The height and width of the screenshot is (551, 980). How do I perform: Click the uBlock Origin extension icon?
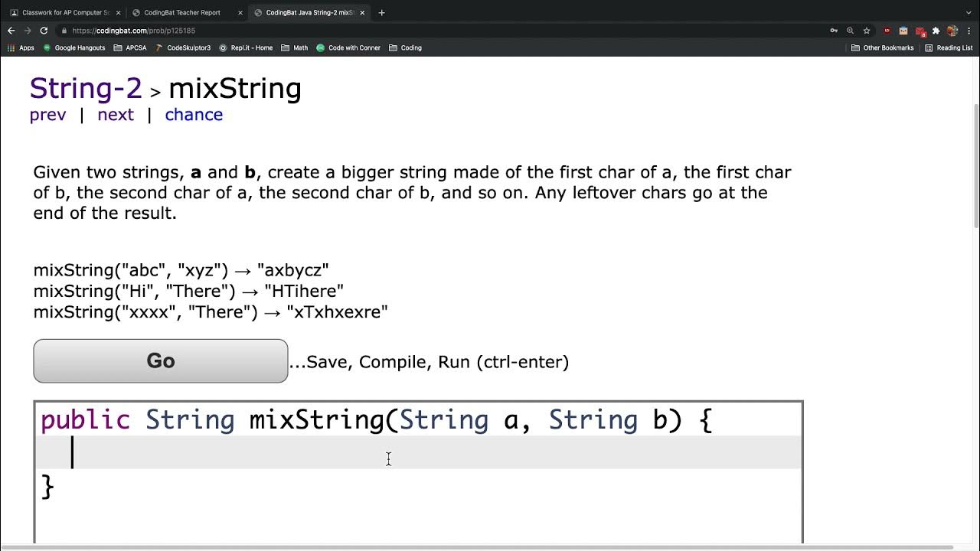tap(887, 31)
